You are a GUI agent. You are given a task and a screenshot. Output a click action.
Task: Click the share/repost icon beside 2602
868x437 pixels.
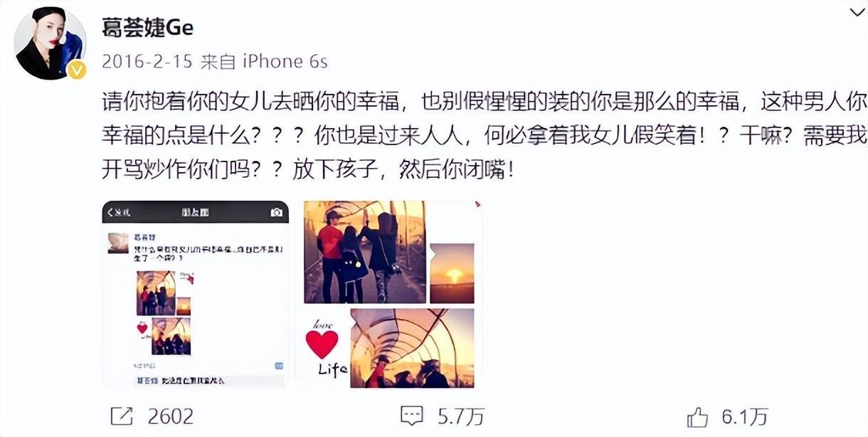coord(122,416)
